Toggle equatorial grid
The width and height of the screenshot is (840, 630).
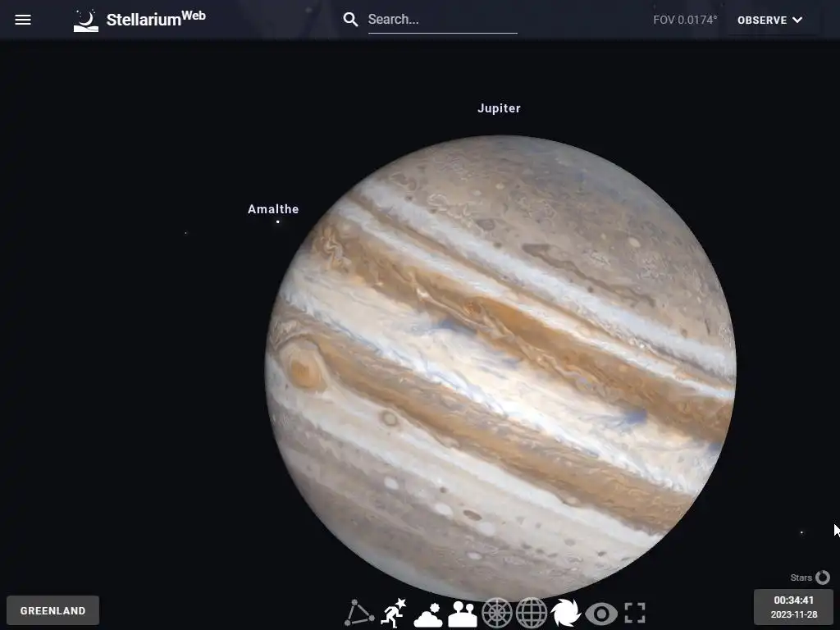tap(531, 613)
